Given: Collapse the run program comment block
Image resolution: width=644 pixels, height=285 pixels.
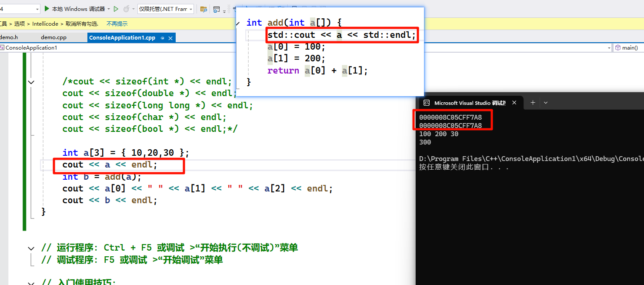Looking at the screenshot, I should click(x=31, y=248).
